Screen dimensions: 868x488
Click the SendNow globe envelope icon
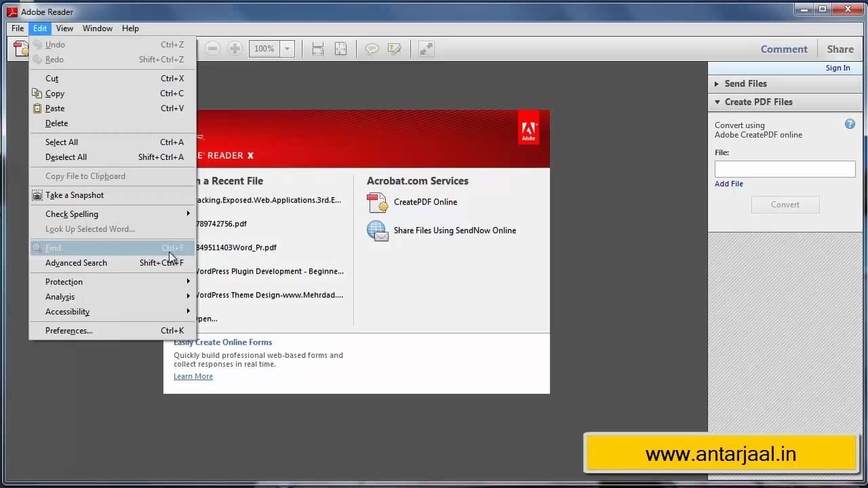pos(377,230)
